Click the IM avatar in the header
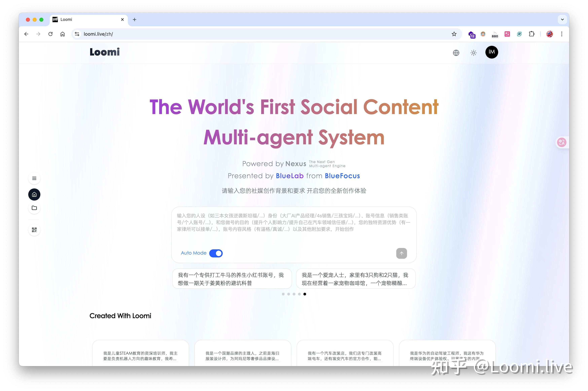This screenshot has height=391, width=588. coord(491,52)
